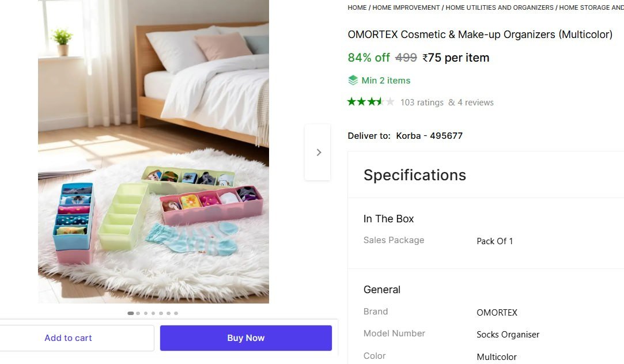This screenshot has height=364, width=624.
Task: Select the fourth image carousel dot
Action: 153,313
